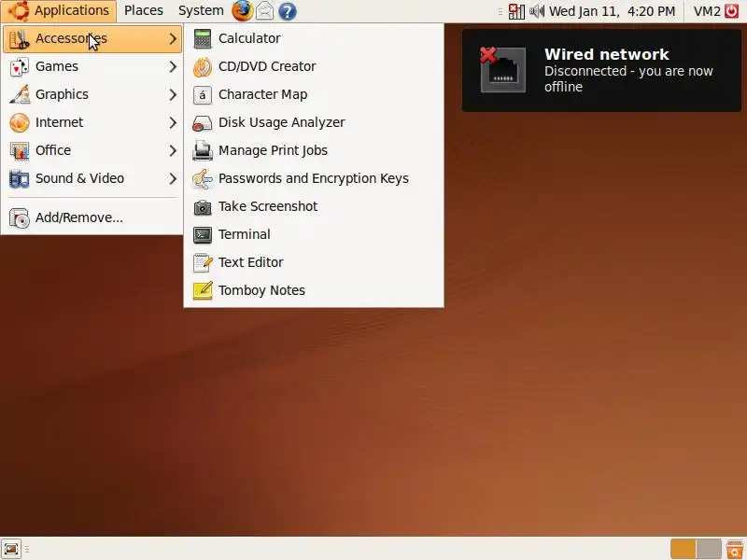Viewport: 747px width, 560px height.
Task: Expand the Office submenu arrow
Action: pyautogui.click(x=173, y=151)
